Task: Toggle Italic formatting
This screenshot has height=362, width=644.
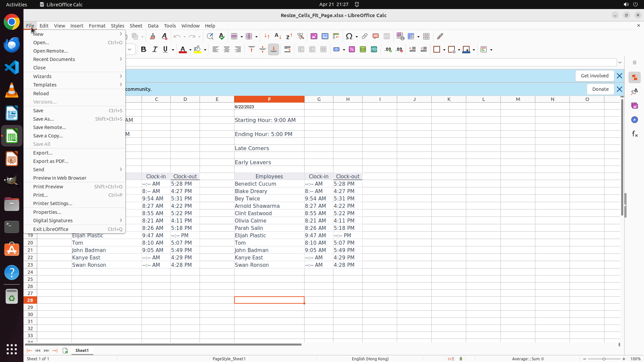Action: click(155, 50)
